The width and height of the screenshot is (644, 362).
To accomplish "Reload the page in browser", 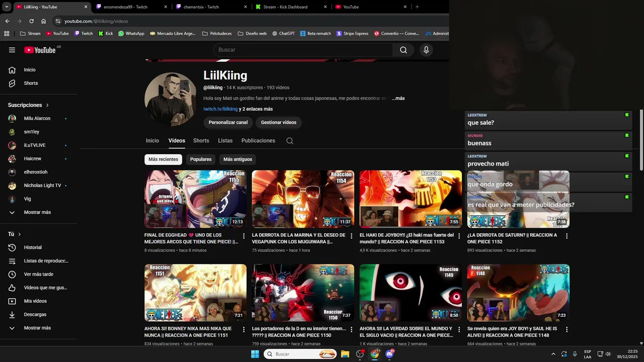I will click(31, 21).
